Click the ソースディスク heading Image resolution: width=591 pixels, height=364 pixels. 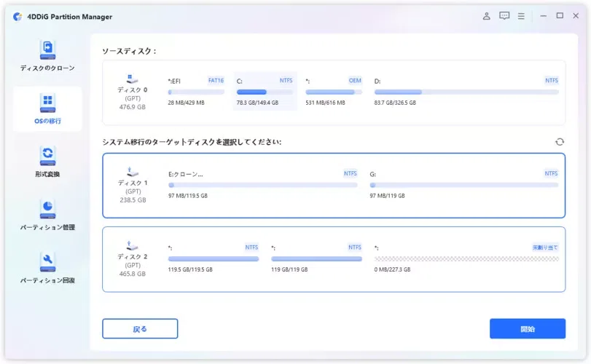[x=129, y=51]
